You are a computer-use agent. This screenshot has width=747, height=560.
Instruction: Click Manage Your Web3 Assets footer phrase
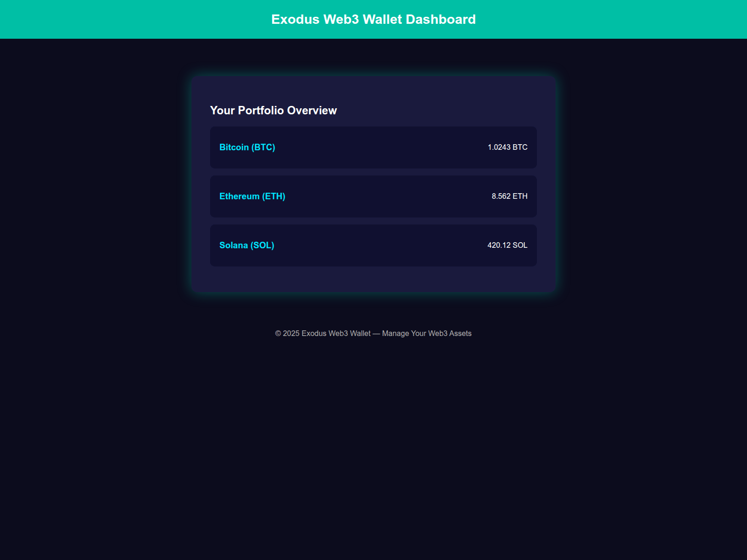(x=426, y=333)
